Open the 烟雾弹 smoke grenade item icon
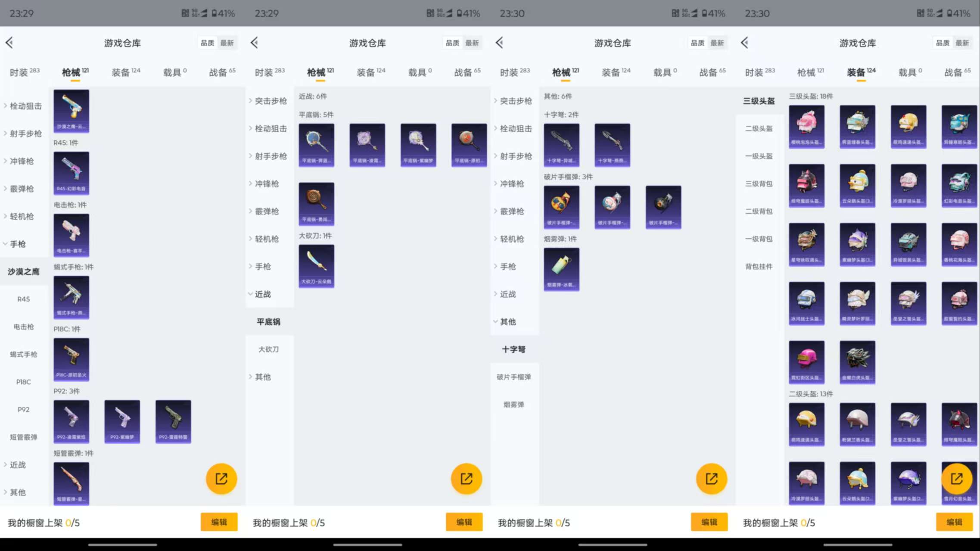The image size is (980, 551). pyautogui.click(x=561, y=269)
